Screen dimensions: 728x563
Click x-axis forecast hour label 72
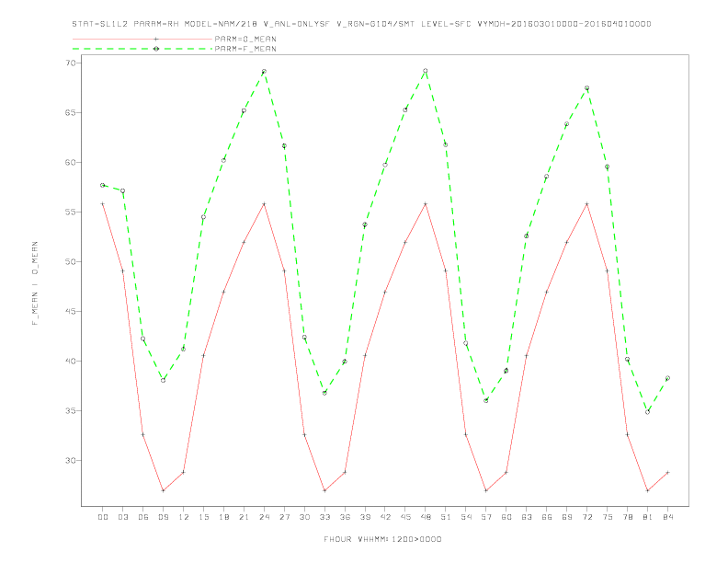coord(586,517)
